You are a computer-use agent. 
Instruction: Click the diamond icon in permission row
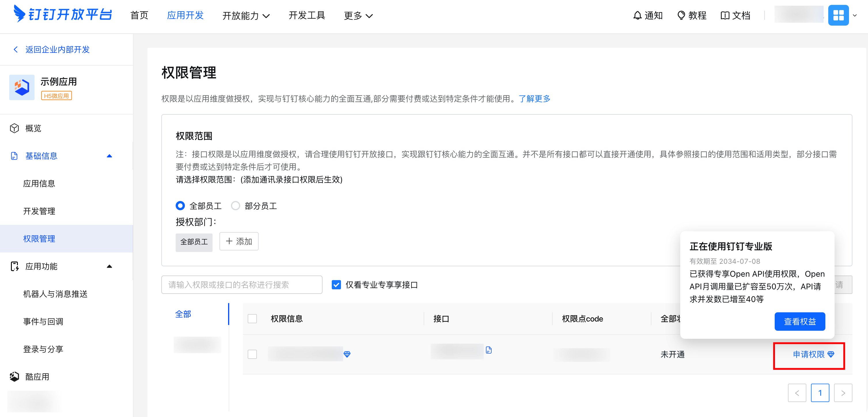[x=347, y=354]
